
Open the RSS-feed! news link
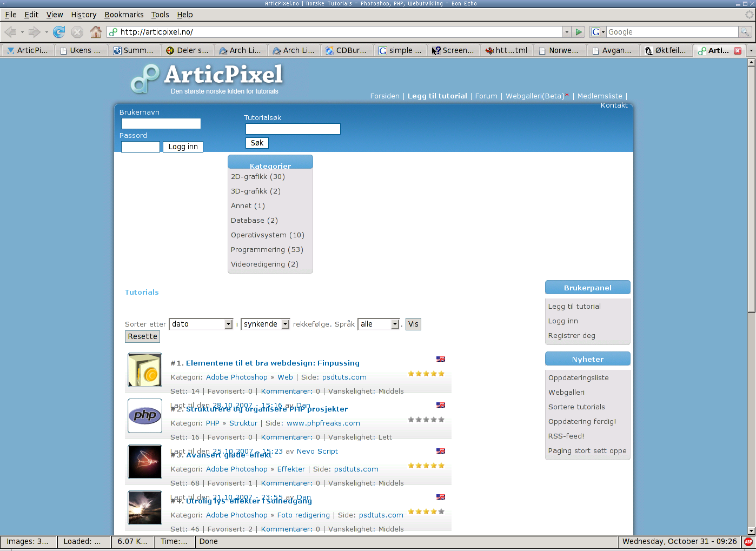[566, 436]
